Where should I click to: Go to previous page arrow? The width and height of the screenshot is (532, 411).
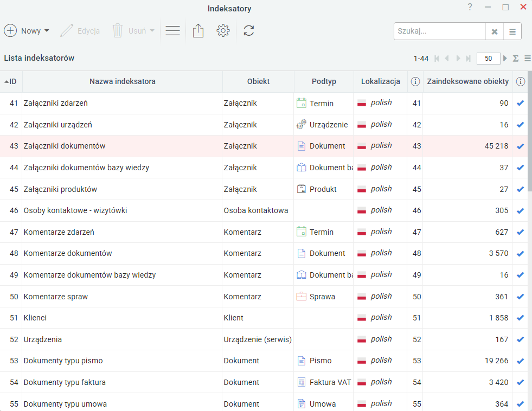[x=447, y=59]
